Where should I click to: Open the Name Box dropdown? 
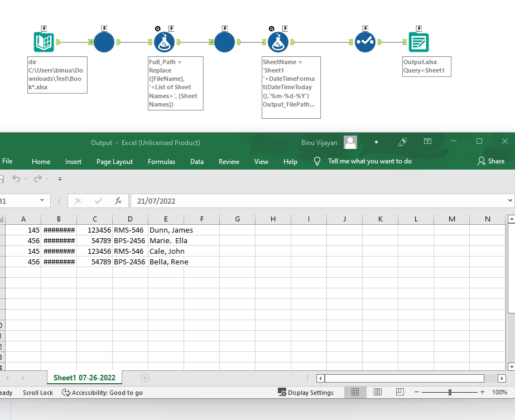(x=42, y=200)
